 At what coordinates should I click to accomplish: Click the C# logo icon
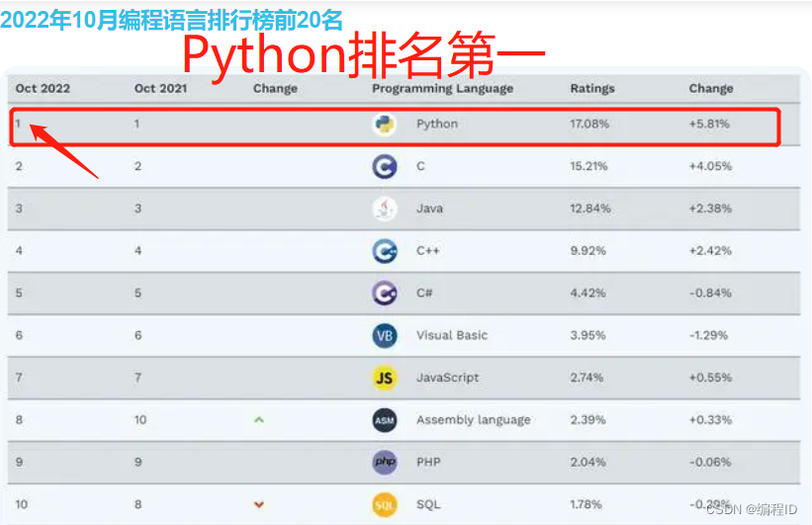click(385, 294)
